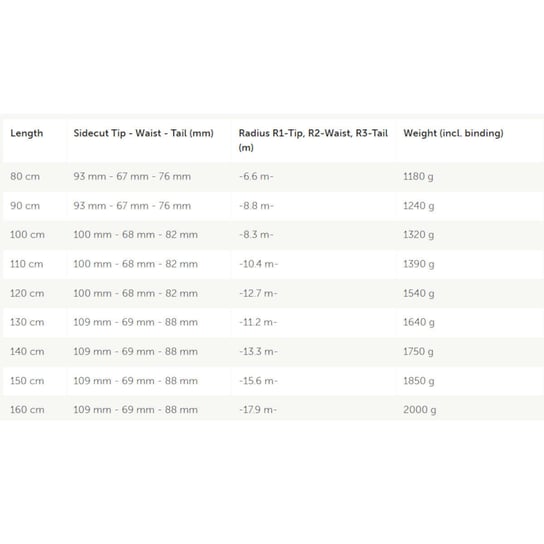Viewport: 544px width, 544px height.
Task: Select the 110 cm length cell
Action: (x=27, y=264)
